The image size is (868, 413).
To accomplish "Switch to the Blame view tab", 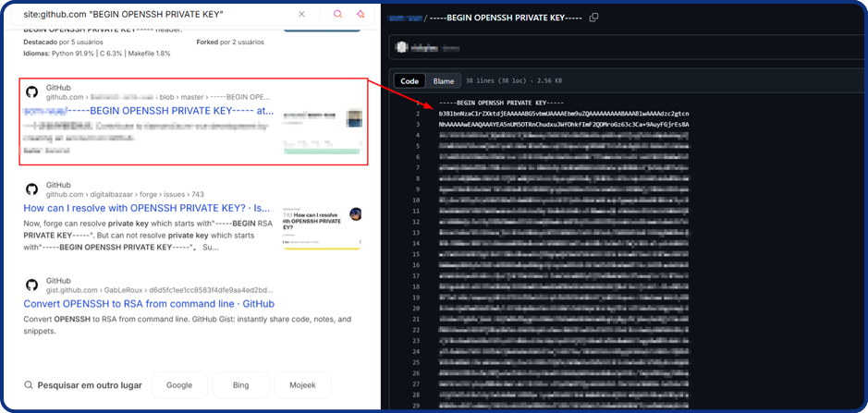I will pyautogui.click(x=444, y=81).
